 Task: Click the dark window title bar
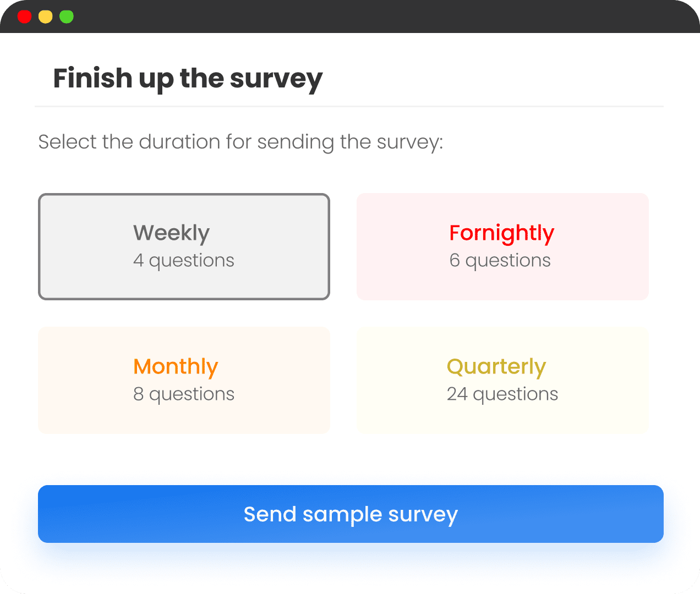350,16
